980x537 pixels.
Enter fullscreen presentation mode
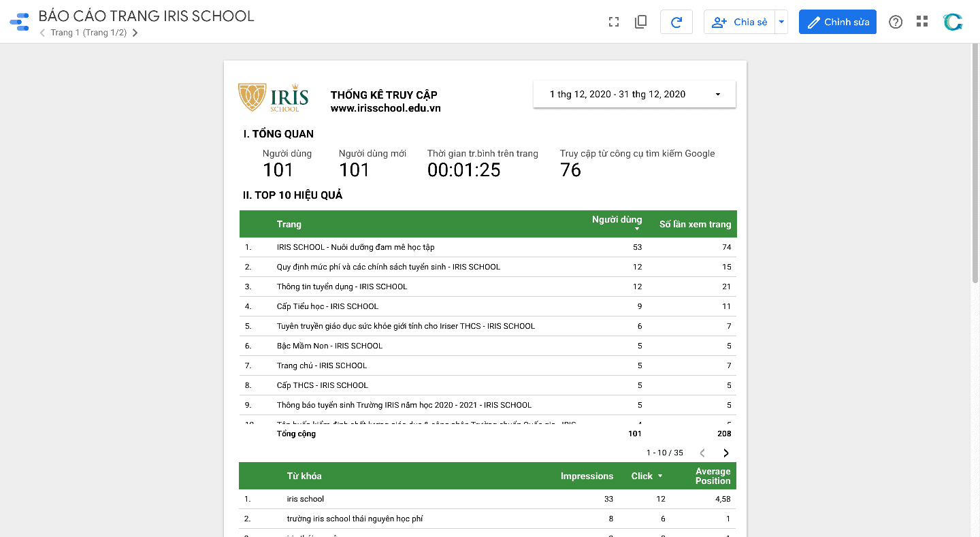tap(614, 22)
